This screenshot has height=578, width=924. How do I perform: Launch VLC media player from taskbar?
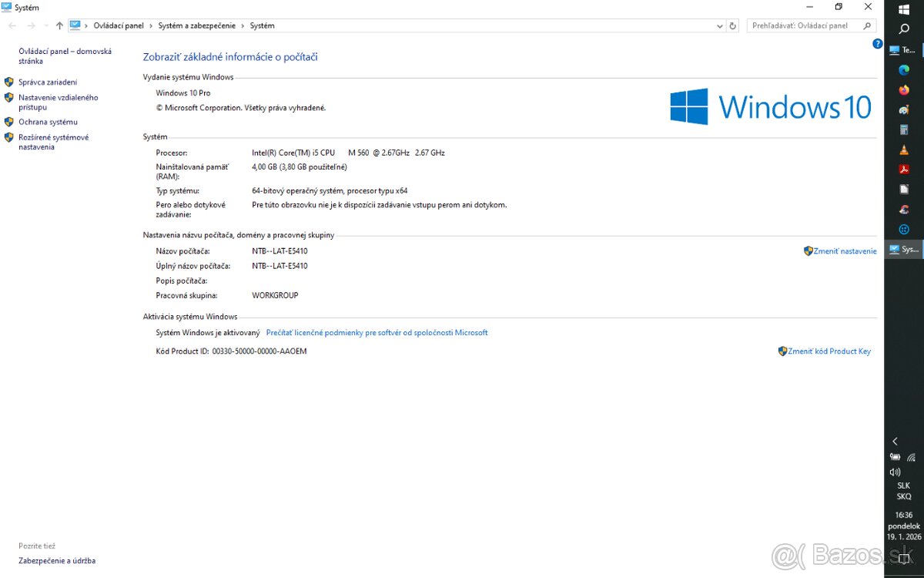[904, 150]
